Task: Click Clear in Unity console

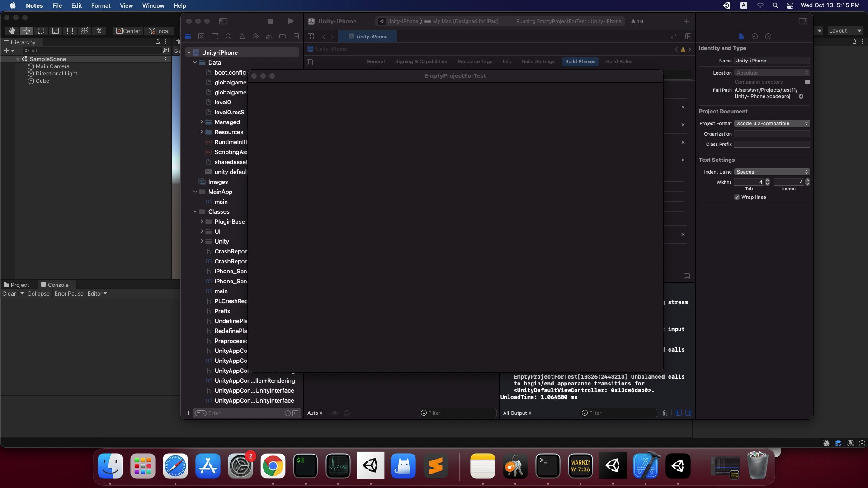Action: (x=9, y=294)
